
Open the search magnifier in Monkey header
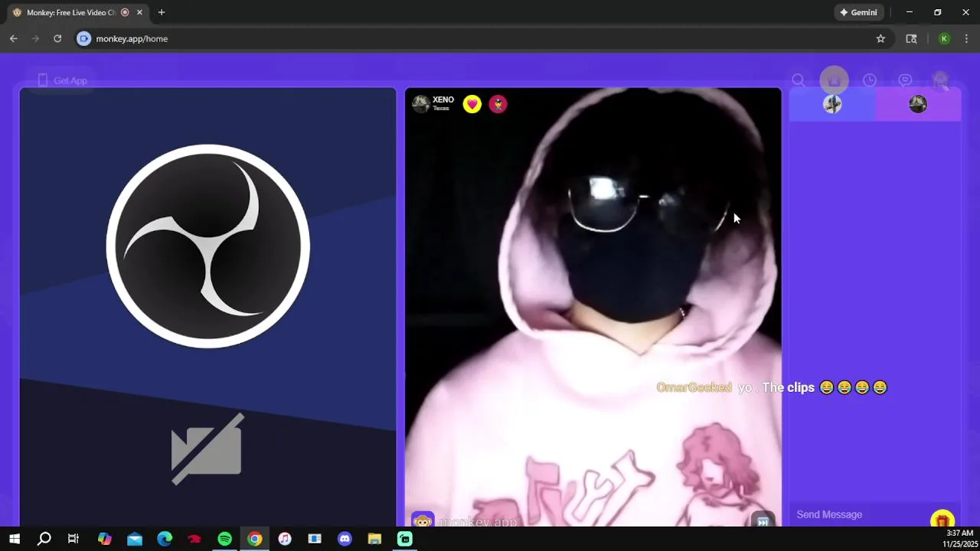[798, 80]
